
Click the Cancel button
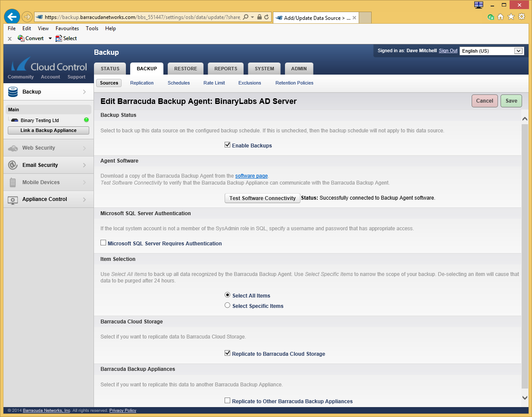[485, 101]
